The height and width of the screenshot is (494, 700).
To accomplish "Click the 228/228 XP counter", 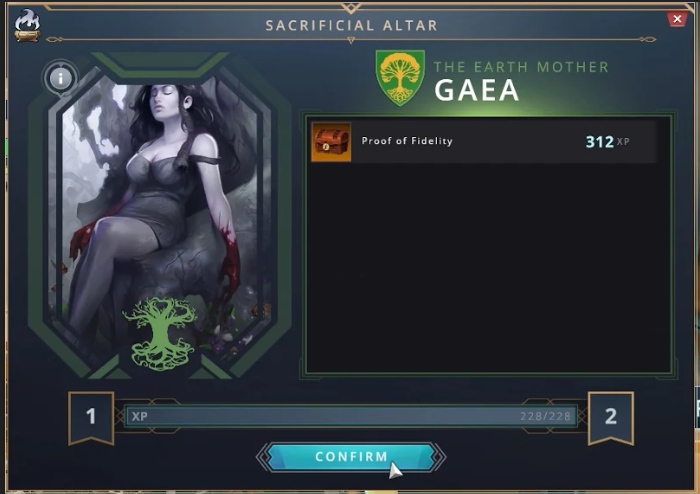I will (x=545, y=416).
